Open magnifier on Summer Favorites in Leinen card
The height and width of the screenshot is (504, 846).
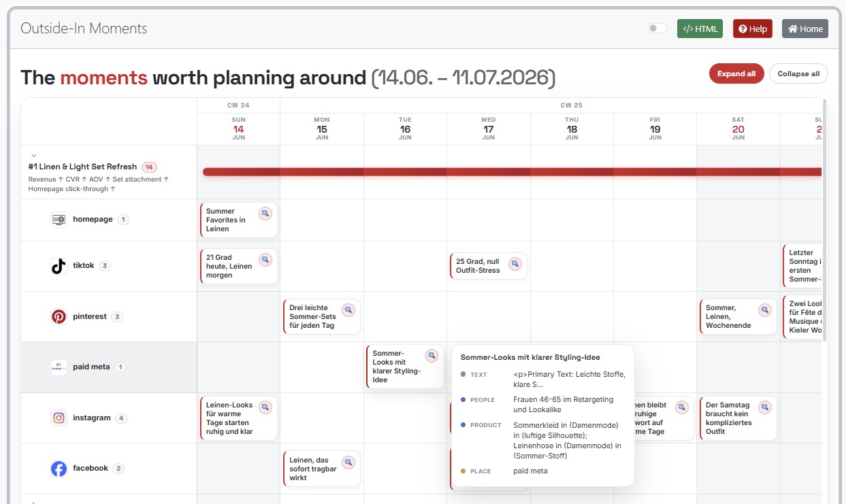coord(265,214)
